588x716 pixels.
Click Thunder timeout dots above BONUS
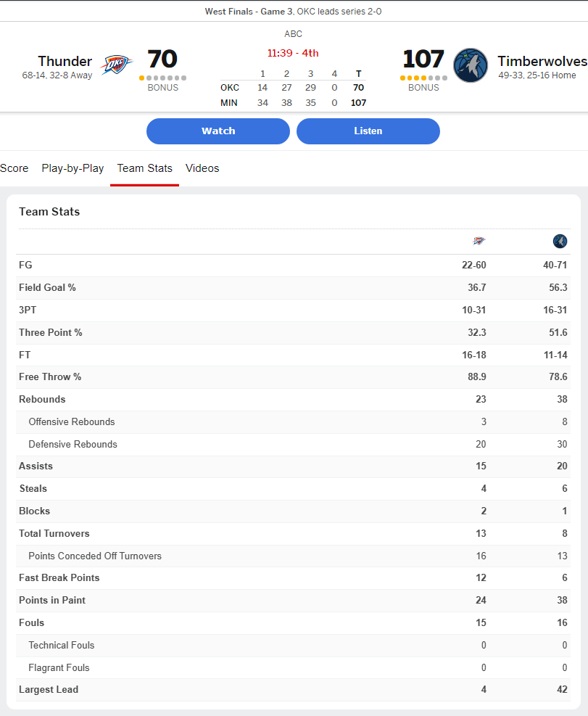click(x=162, y=78)
